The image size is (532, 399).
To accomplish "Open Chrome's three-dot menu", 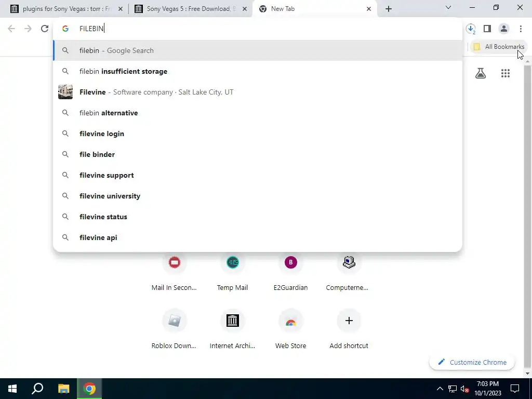I will [521, 29].
